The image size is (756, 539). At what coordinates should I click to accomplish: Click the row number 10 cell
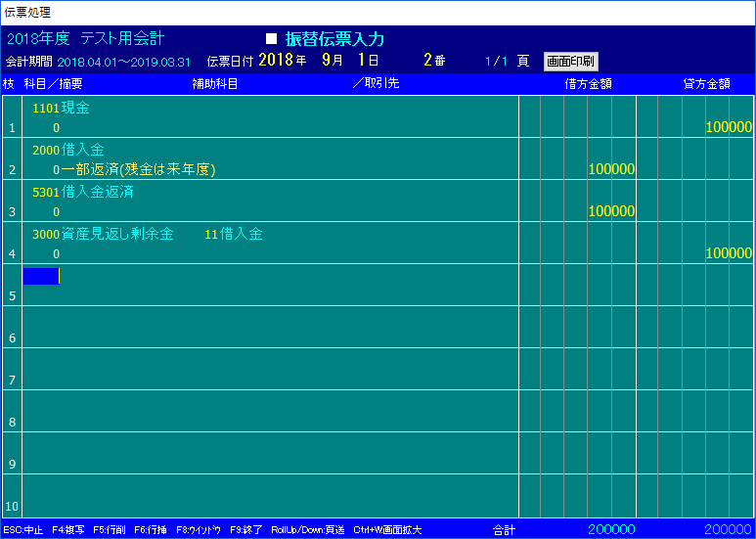click(x=12, y=496)
